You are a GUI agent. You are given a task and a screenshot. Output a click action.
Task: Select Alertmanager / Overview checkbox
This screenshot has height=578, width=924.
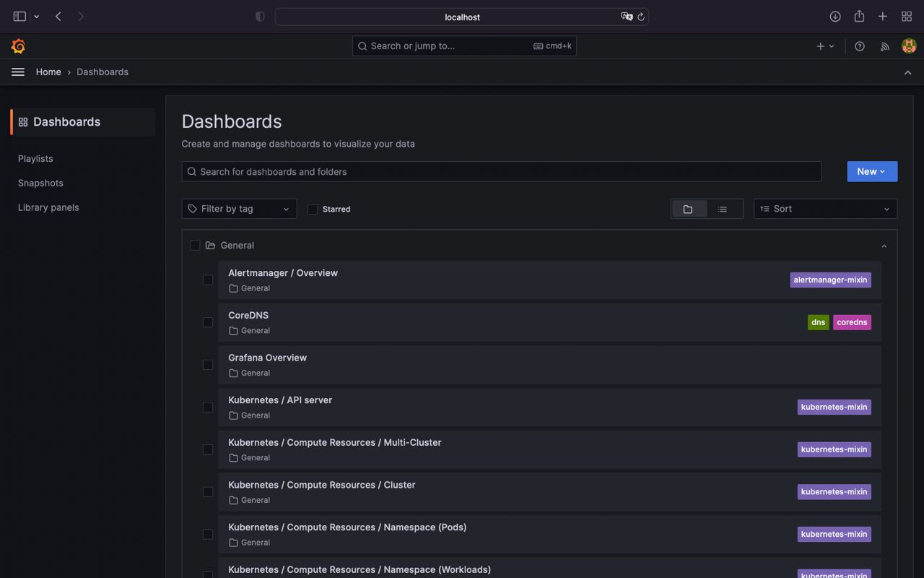(x=208, y=280)
